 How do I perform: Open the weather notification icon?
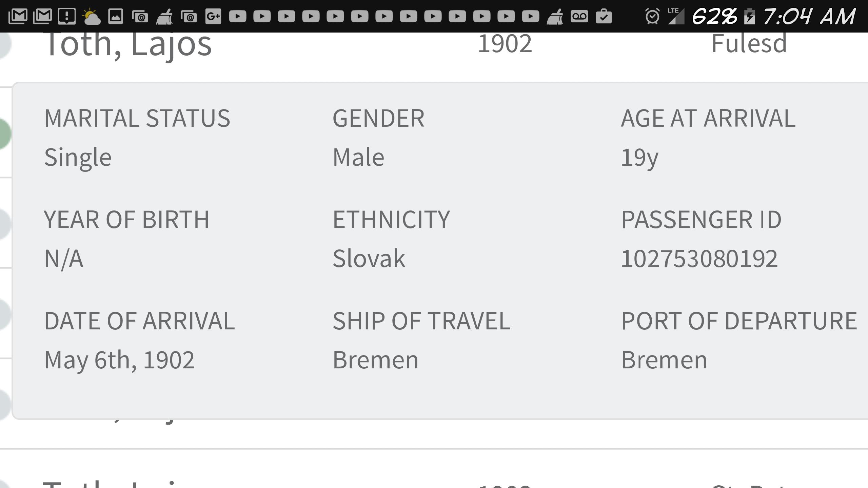pos(90,16)
